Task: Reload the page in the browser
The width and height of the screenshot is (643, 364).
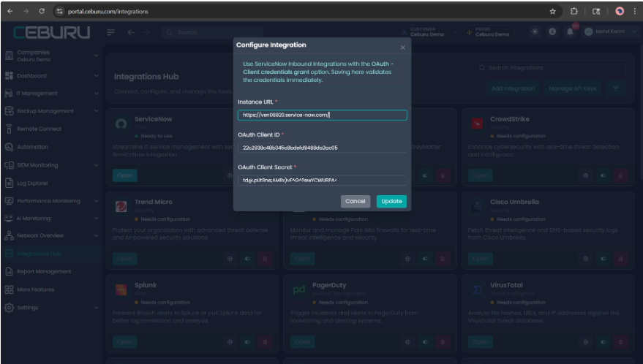Action: click(42, 11)
